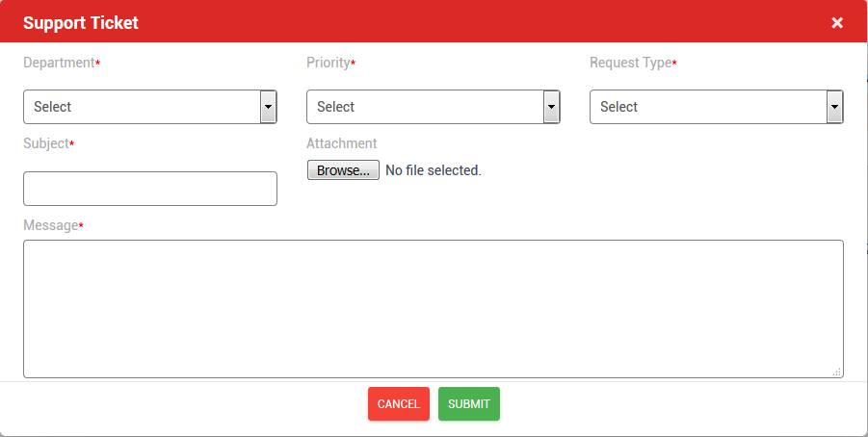Viewport: 868px width, 437px height.
Task: Click the Priority dropdown arrow button
Action: point(552,107)
